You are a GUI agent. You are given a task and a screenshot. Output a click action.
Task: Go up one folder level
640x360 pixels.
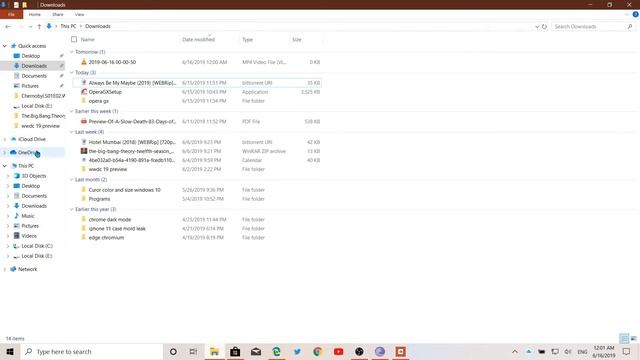pyautogui.click(x=39, y=27)
